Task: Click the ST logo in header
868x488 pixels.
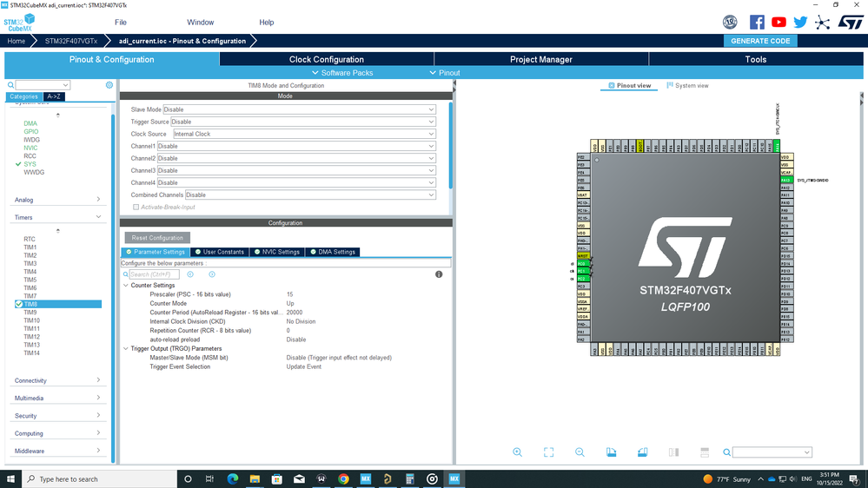Action: coord(851,22)
